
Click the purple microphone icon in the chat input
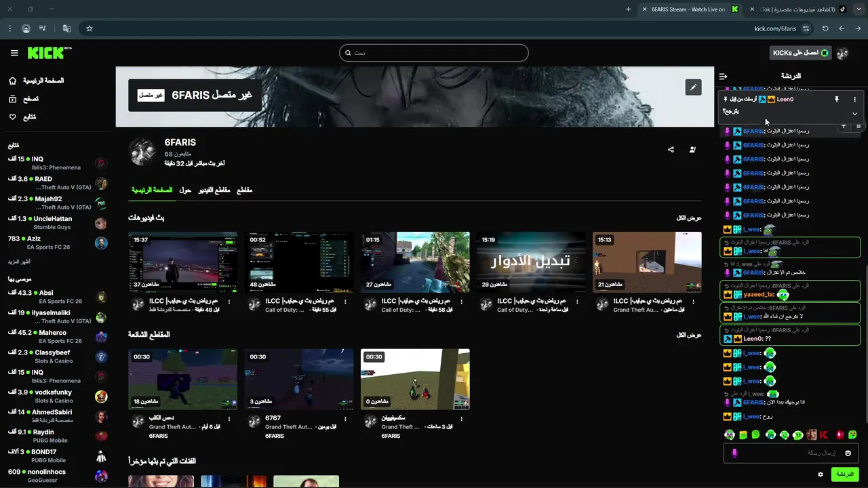(x=734, y=453)
